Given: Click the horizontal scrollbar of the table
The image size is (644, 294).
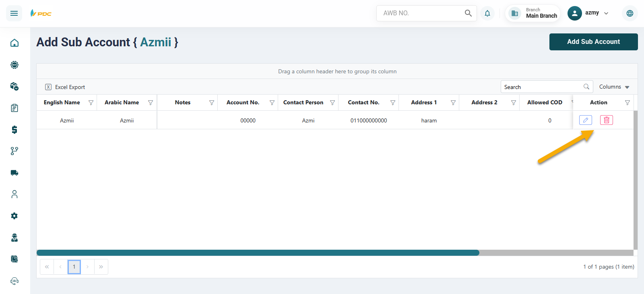Looking at the screenshot, I should click(258, 253).
